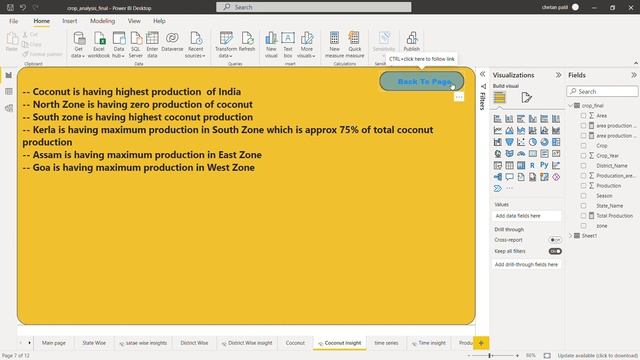The height and width of the screenshot is (360, 640).
Task: Select the Build visual icon
Action: 500,98
